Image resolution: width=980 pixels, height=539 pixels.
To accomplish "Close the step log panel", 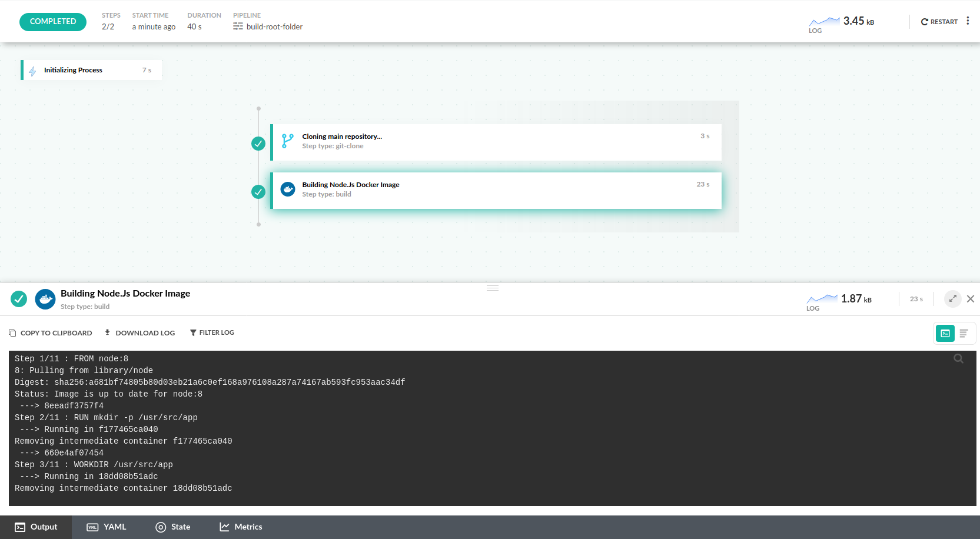I will [x=971, y=299].
